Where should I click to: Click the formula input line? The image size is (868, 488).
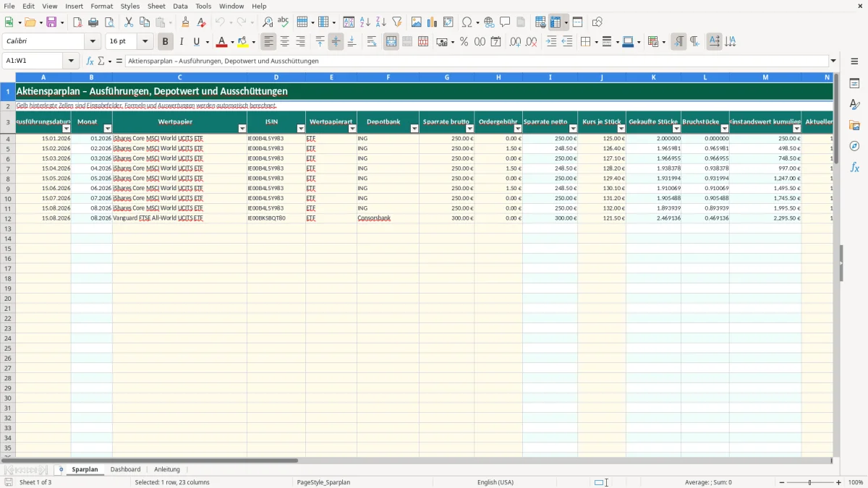477,61
